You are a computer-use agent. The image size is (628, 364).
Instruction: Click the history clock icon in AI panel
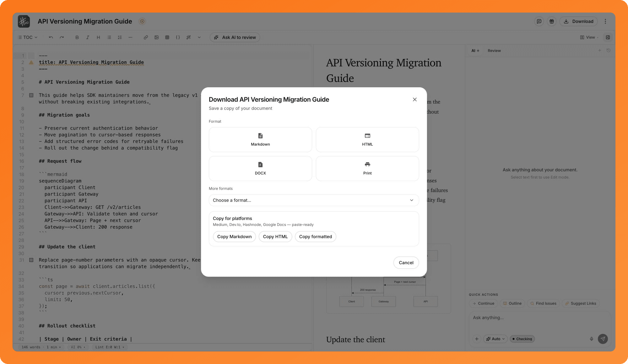point(609,50)
